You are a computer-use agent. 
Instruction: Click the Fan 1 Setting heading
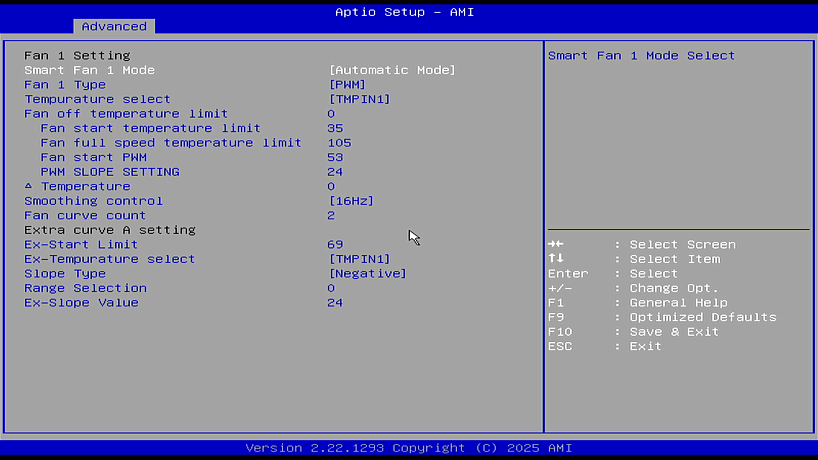coord(77,55)
